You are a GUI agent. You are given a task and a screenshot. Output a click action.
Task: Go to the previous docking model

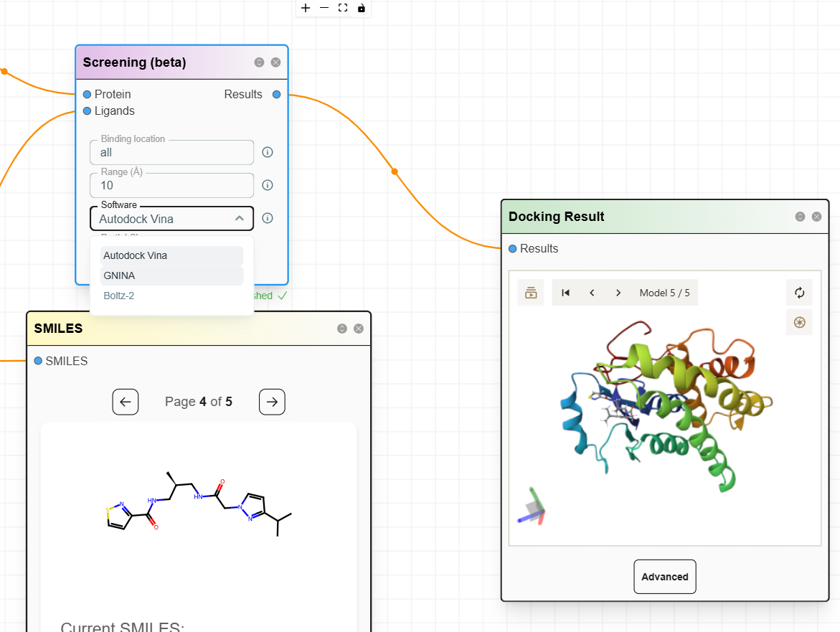tap(592, 293)
